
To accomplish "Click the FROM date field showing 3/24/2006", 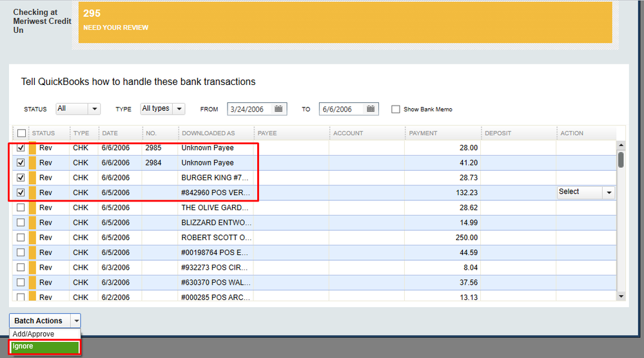I will click(249, 109).
